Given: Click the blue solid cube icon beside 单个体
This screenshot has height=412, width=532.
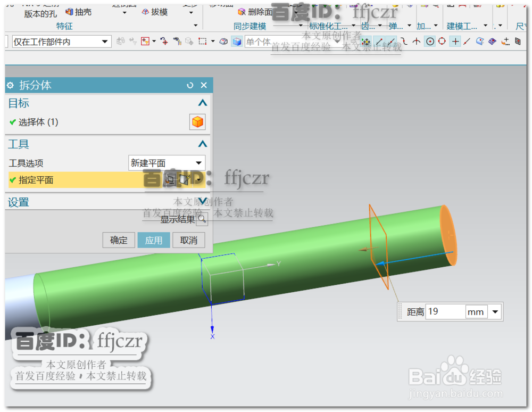Looking at the screenshot, I should pos(237,42).
